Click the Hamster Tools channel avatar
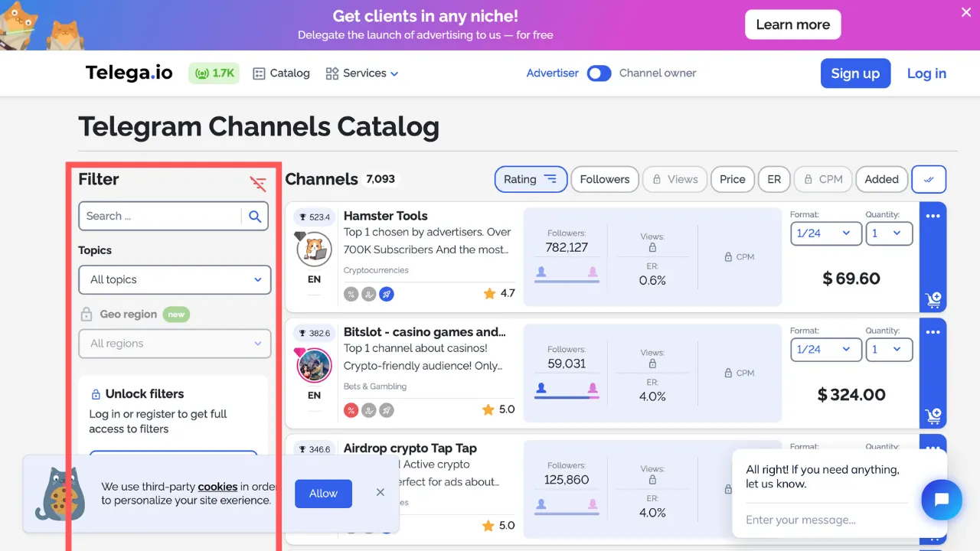Screen dimensions: 980x551 314,249
